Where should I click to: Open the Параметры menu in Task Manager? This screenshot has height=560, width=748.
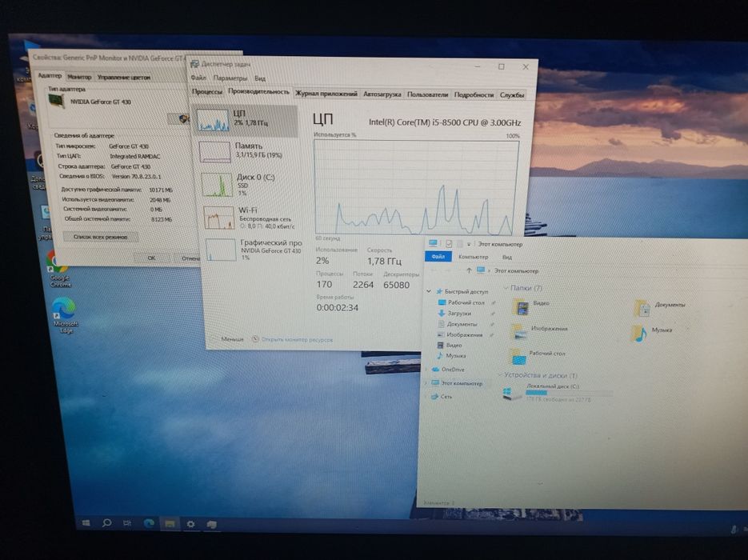tap(230, 78)
